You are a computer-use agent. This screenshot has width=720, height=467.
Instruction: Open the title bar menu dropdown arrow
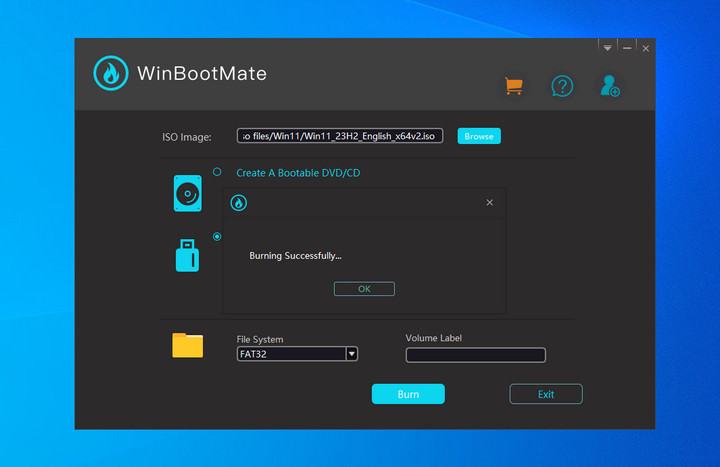(606, 48)
